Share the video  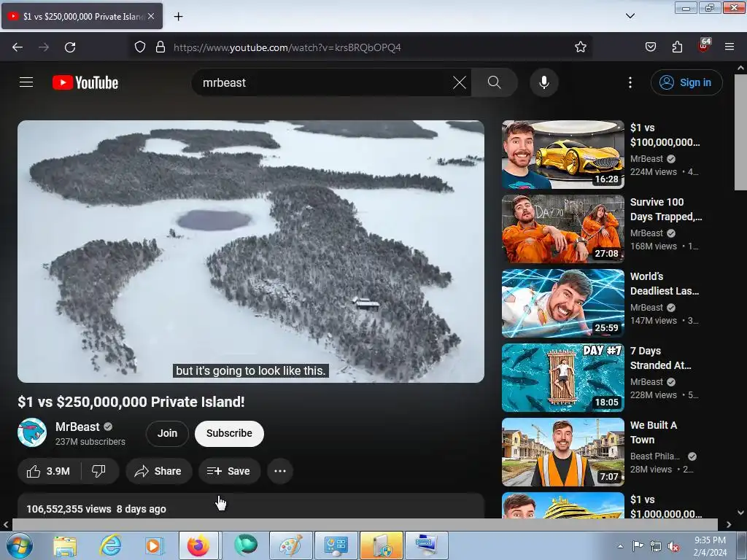158,471
